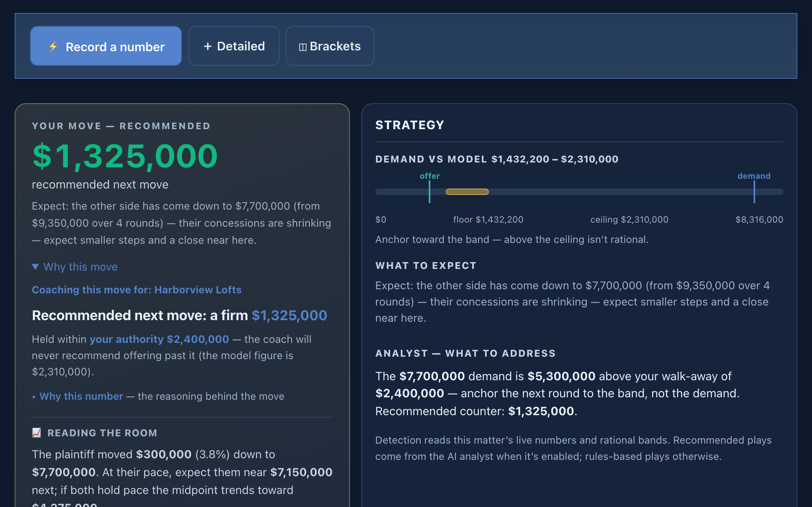Click the floor $1,432,200 label
Screen dimensions: 812x507
488,219
